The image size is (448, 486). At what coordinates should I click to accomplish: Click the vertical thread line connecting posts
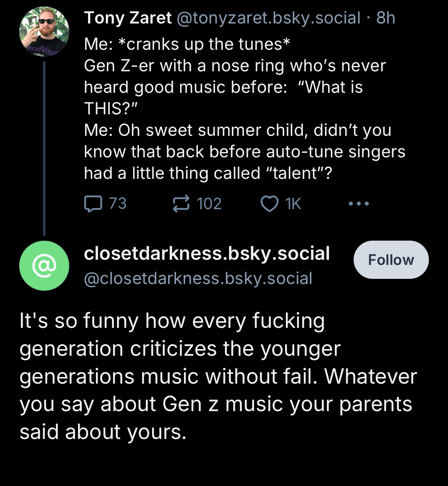pos(44,147)
